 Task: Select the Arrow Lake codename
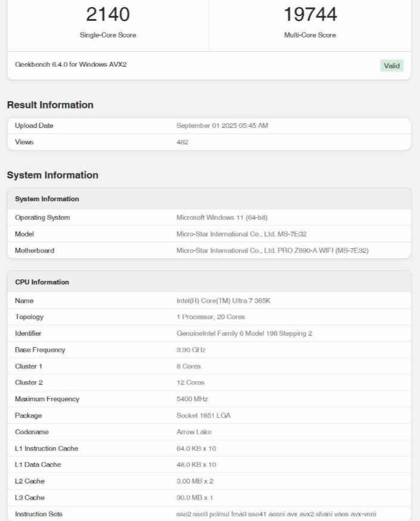[x=194, y=432]
